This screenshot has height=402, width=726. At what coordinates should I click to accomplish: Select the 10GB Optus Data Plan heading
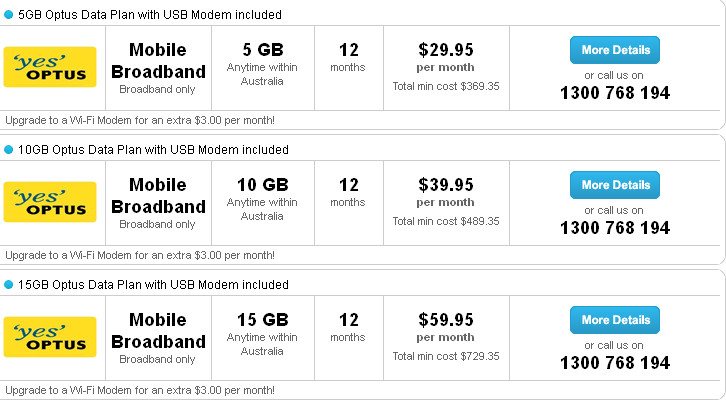[x=153, y=150]
